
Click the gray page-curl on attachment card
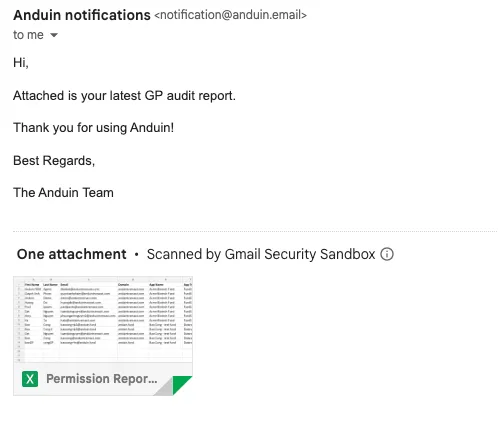(164, 388)
